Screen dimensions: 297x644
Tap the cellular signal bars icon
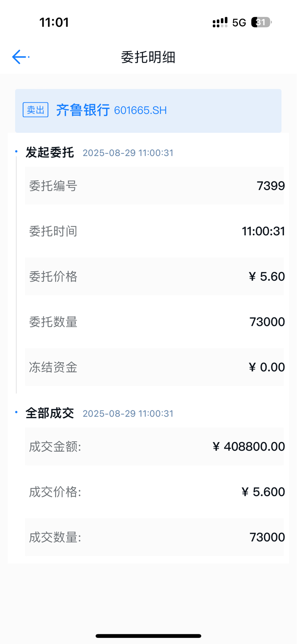point(220,22)
